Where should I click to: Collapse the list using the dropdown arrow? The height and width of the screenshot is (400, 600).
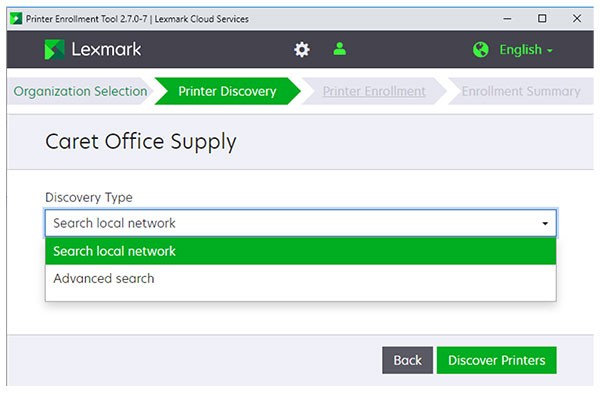[x=545, y=224]
